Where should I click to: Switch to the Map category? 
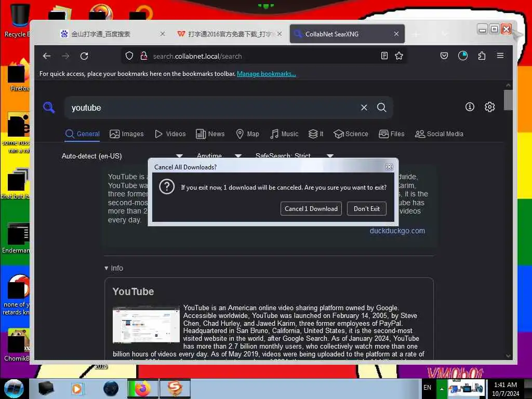[247, 134]
